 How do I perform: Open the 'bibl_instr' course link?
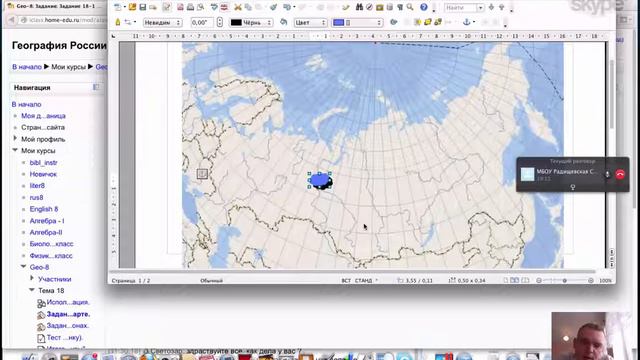pos(43,162)
